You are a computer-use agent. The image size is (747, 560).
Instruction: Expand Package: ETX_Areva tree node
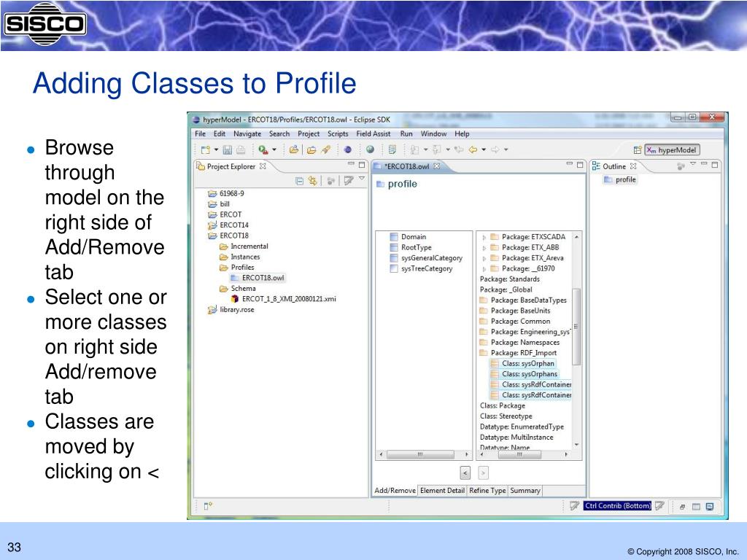pyautogui.click(x=484, y=258)
